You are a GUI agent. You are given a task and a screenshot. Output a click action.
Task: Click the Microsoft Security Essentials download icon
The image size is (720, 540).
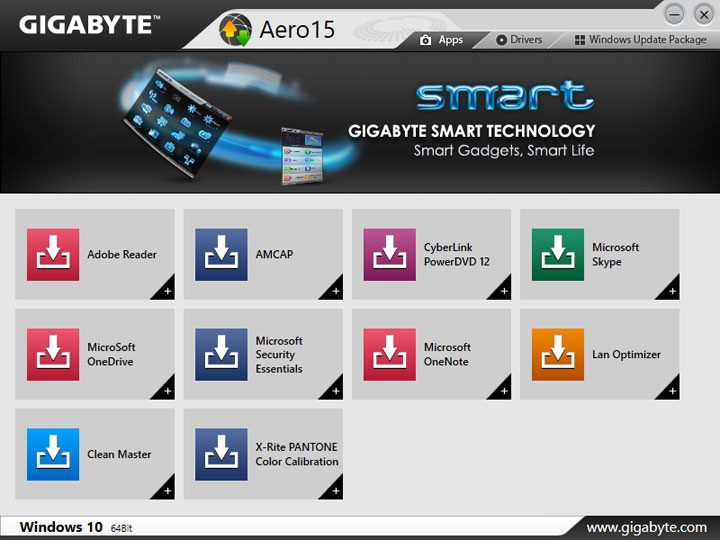[221, 354]
